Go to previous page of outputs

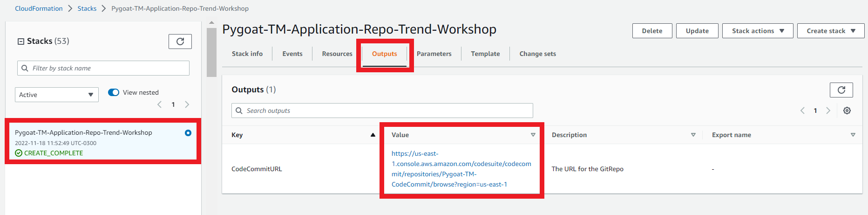pos(802,111)
